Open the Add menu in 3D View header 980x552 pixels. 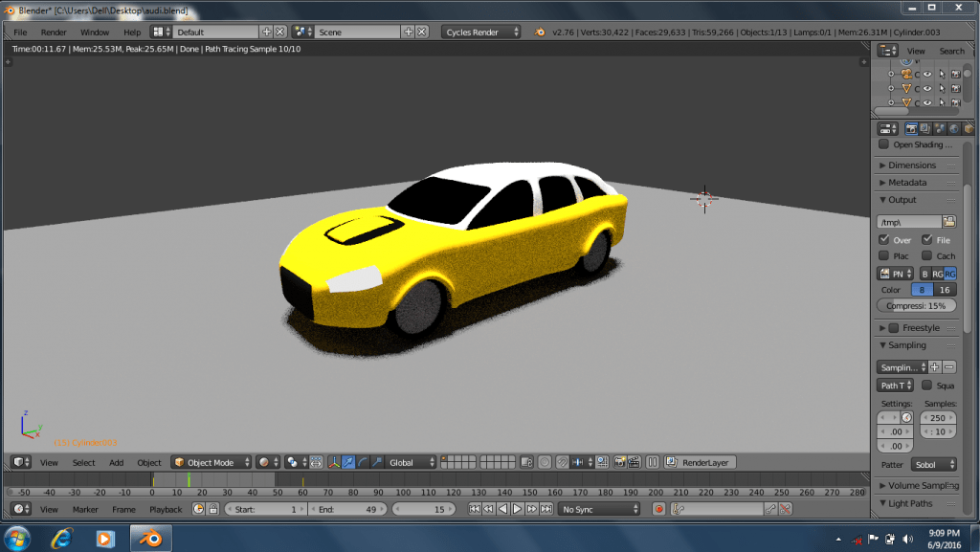pos(118,462)
